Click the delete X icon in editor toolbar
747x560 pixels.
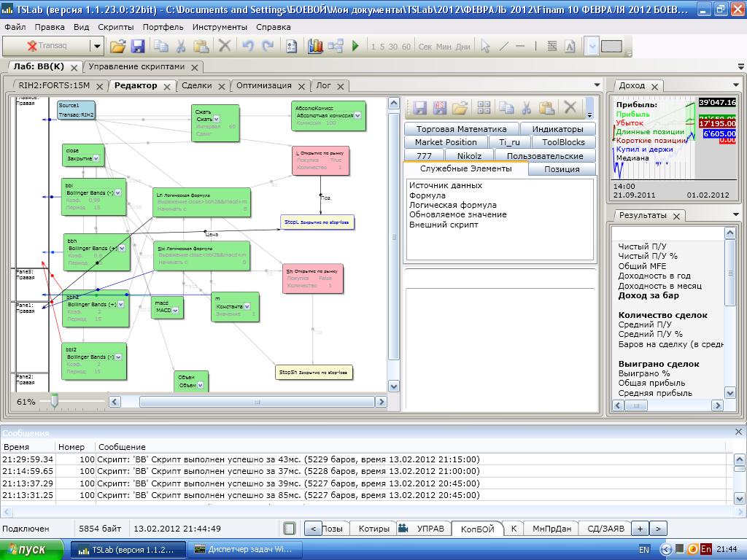click(570, 108)
